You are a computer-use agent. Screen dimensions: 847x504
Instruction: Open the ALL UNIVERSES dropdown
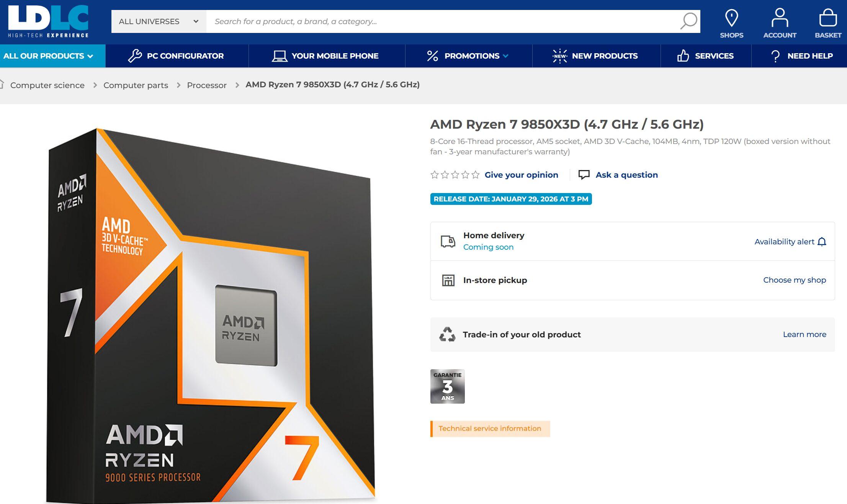point(157,21)
